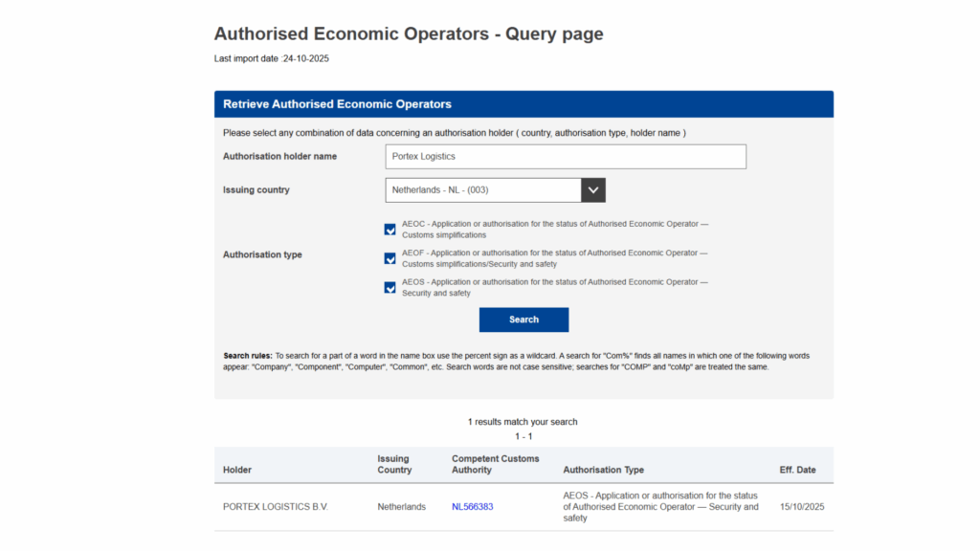980x551 pixels.
Task: Toggle the AEOF authorisation type checkbox
Action: (x=390, y=258)
